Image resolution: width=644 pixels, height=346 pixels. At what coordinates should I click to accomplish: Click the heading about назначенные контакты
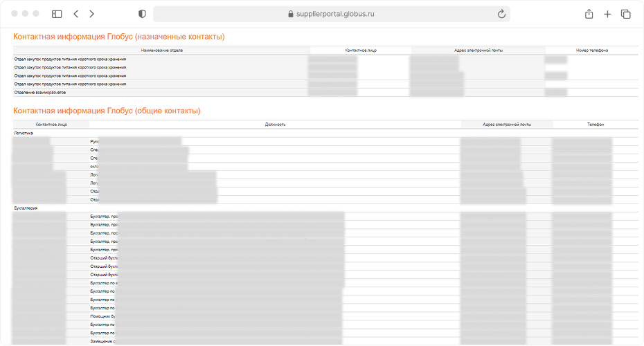click(118, 37)
